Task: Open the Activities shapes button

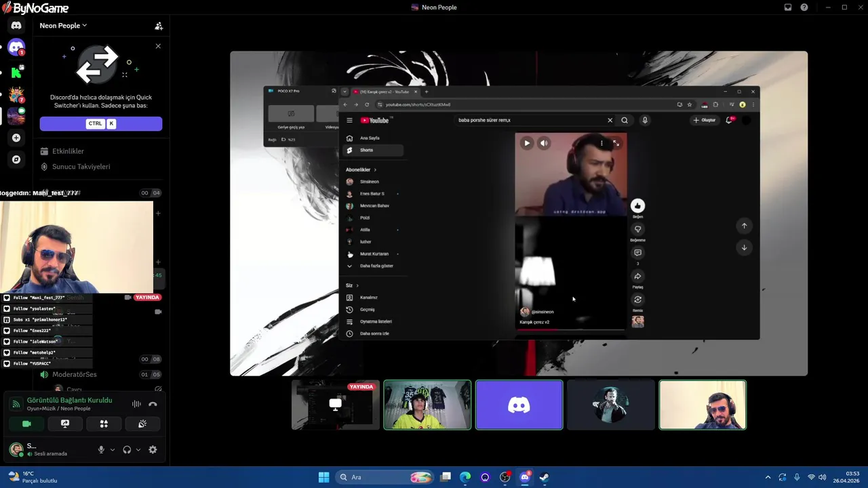Action: (104, 424)
